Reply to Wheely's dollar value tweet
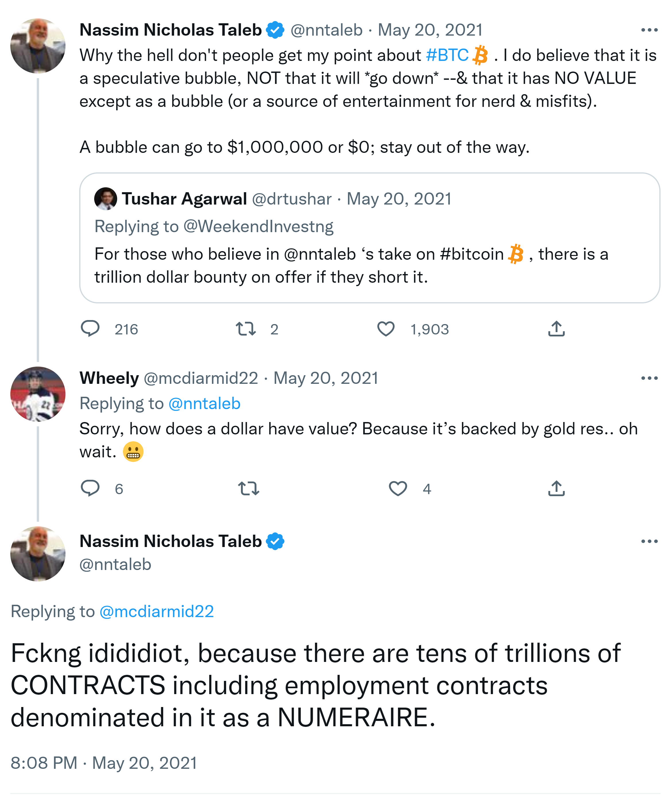672x805 pixels. [x=90, y=488]
